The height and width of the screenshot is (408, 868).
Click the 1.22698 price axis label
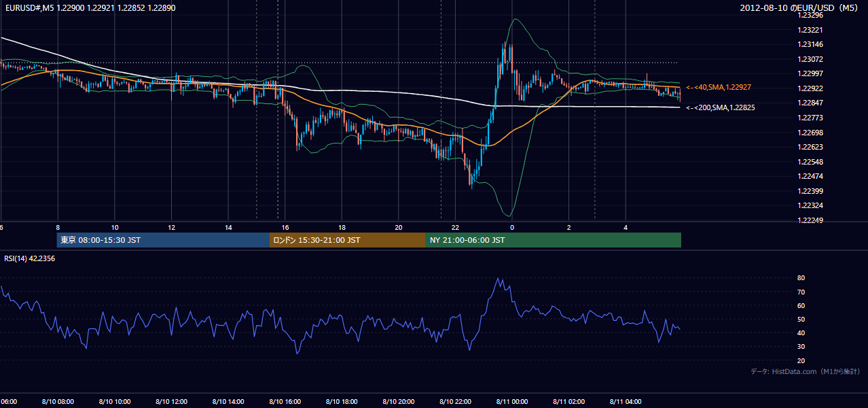coord(810,133)
